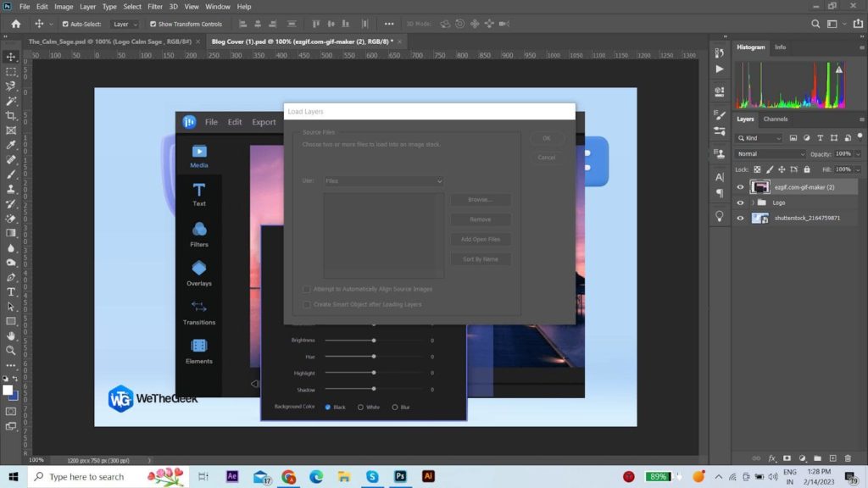
Task: Open the layer Opacity dropdown arrow
Action: tap(858, 154)
